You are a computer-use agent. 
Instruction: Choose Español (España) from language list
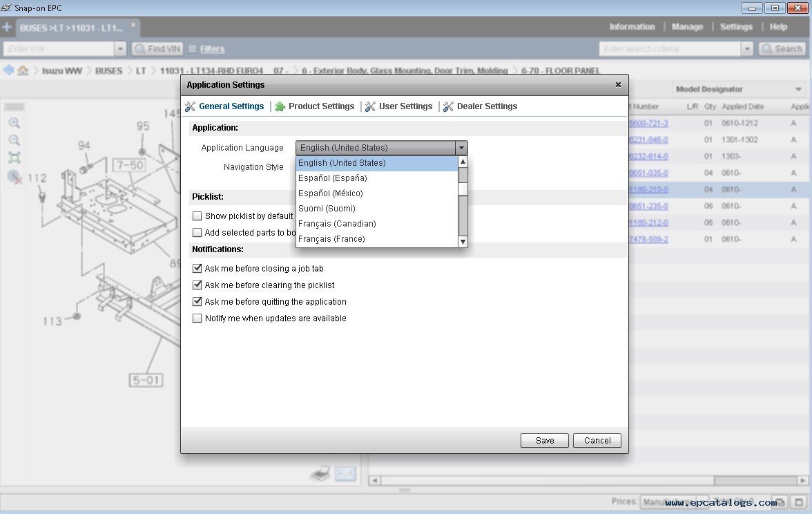click(x=377, y=178)
